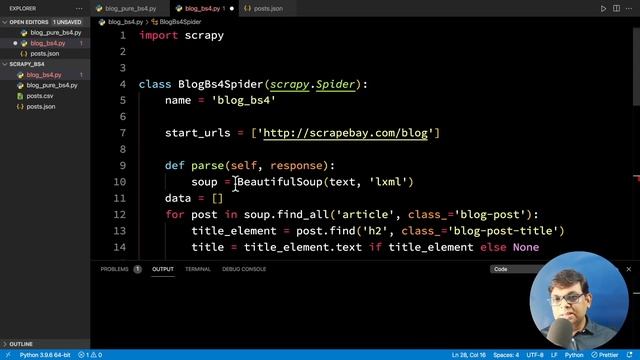
Task: Open blog_pure_bs4.py in SCRAPY_BS4 folder
Action: point(52,86)
